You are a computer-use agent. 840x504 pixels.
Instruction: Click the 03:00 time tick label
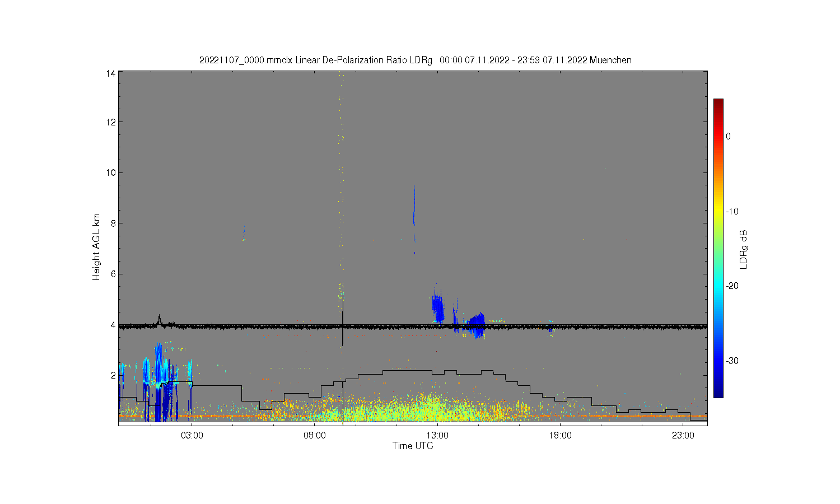pos(192,435)
